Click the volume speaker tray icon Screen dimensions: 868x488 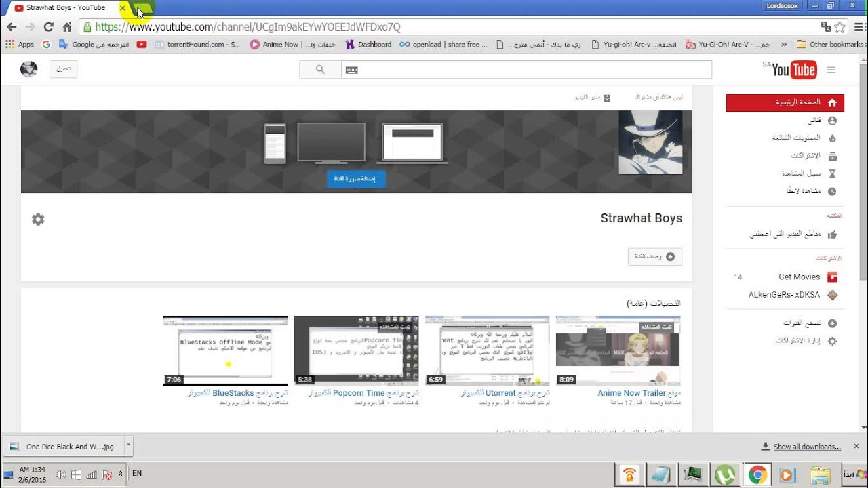[60, 474]
